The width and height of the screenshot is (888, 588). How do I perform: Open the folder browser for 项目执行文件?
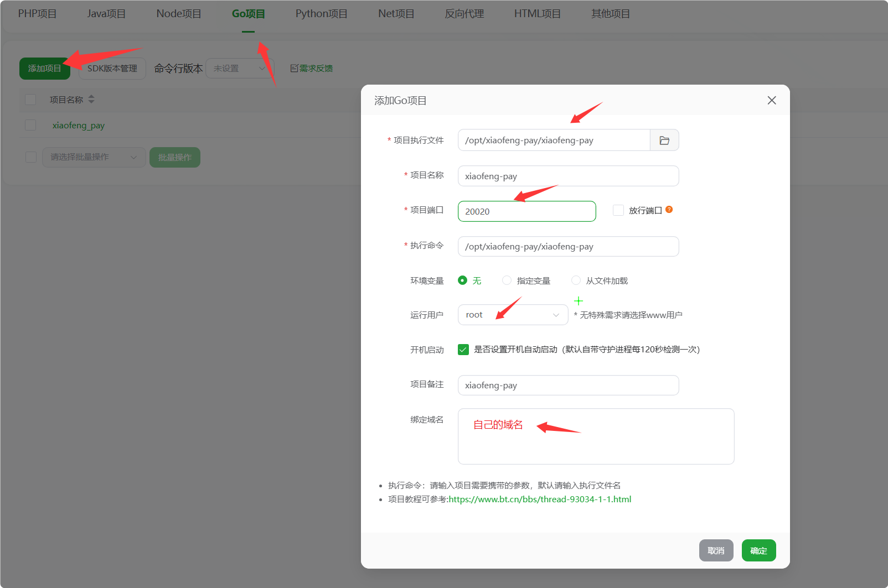(x=664, y=140)
